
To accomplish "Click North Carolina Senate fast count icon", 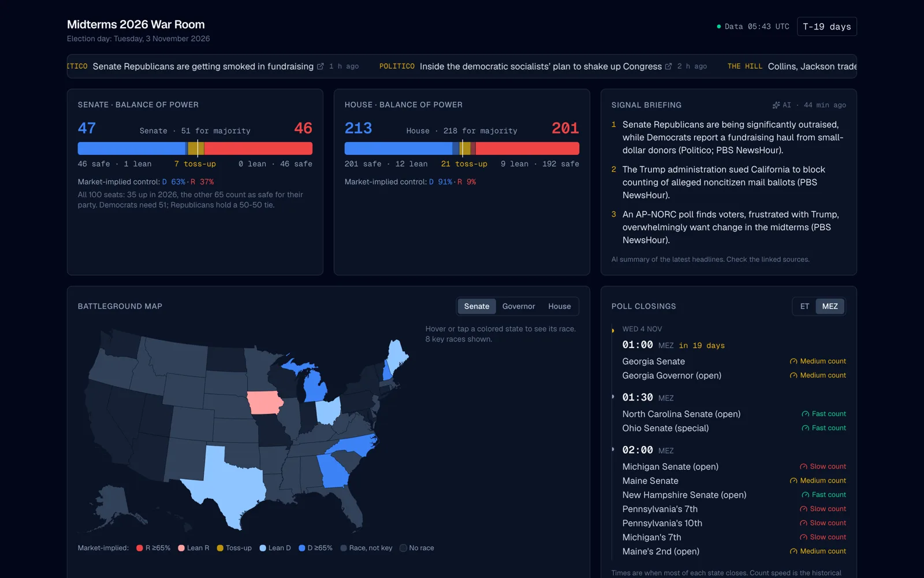I will tap(805, 414).
